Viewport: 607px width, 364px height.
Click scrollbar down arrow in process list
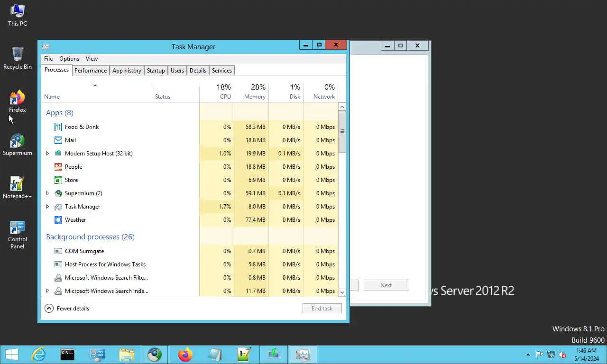click(342, 292)
